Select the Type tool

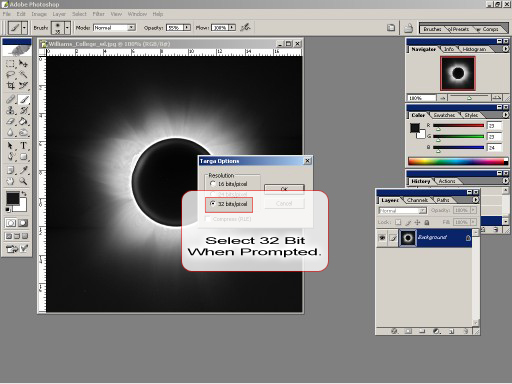pos(23,145)
